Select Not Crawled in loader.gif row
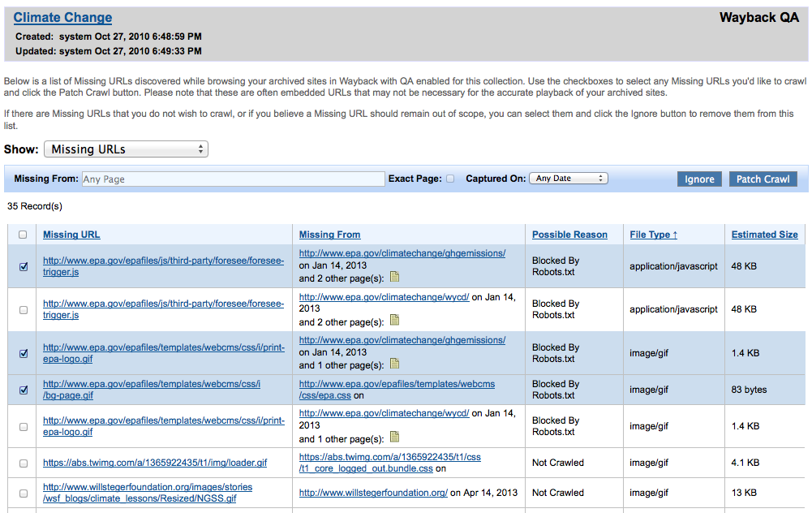Screen dimensions: 812x513 [558, 463]
